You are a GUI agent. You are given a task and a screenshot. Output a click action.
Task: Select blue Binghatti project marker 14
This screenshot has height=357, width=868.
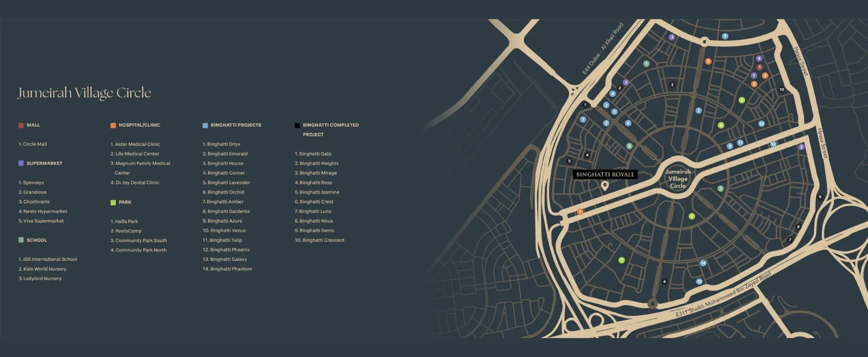click(x=703, y=263)
